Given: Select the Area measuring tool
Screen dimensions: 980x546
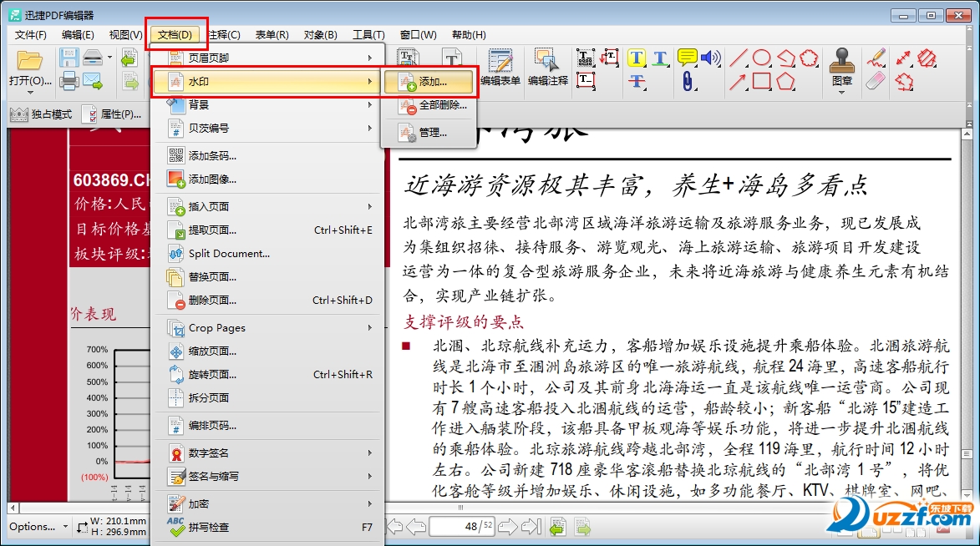Looking at the screenshot, I should (x=927, y=58).
